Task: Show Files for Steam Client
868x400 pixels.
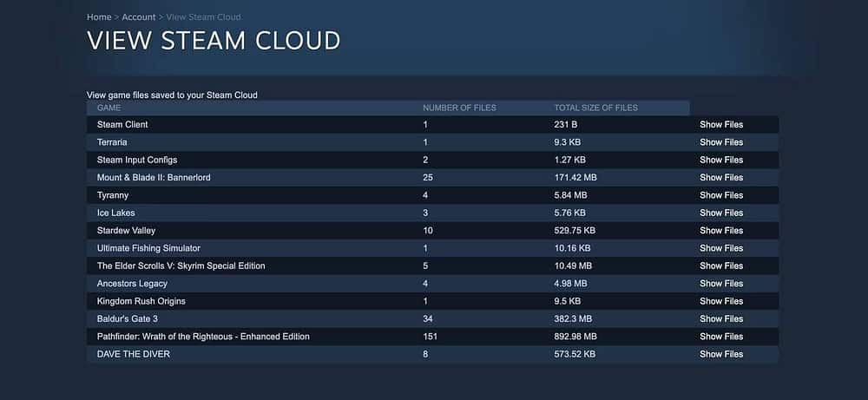Action: point(721,124)
